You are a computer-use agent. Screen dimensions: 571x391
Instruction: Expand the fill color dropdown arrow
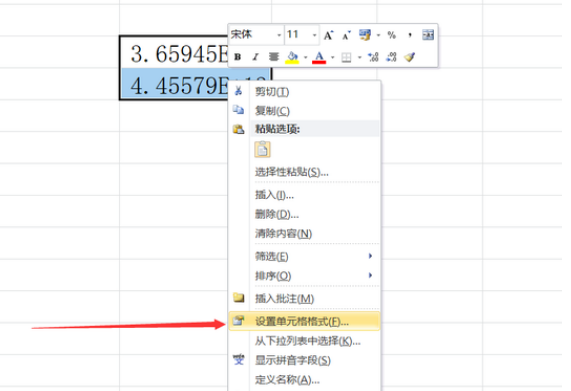[305, 58]
